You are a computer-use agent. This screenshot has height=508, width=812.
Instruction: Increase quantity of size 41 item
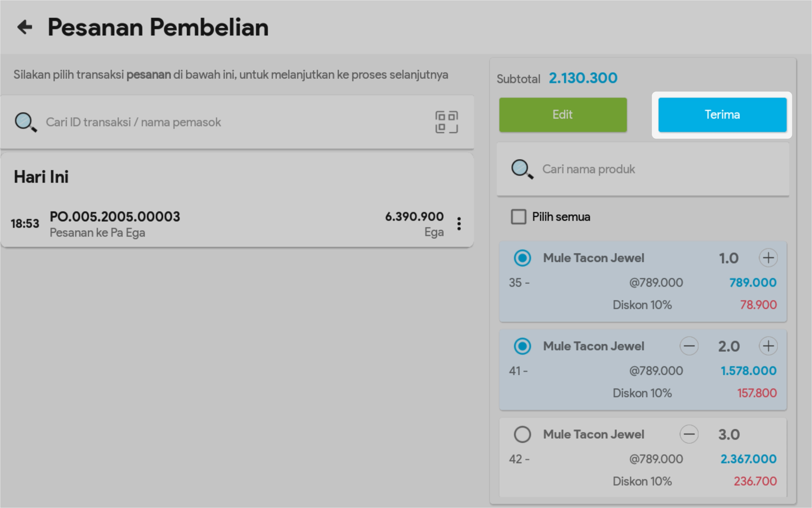pos(768,346)
